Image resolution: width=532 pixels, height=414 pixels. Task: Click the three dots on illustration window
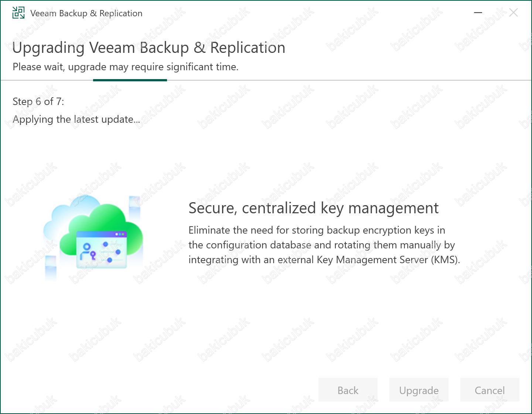(120, 234)
